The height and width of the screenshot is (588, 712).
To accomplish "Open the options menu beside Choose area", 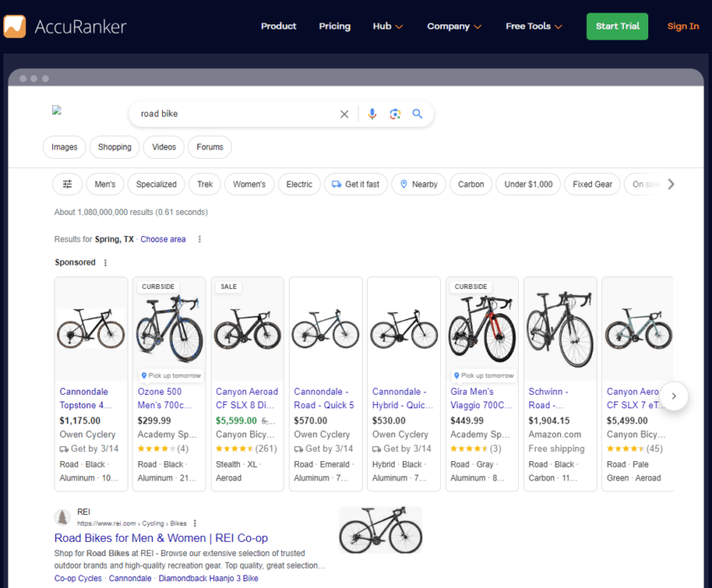I will coord(199,239).
